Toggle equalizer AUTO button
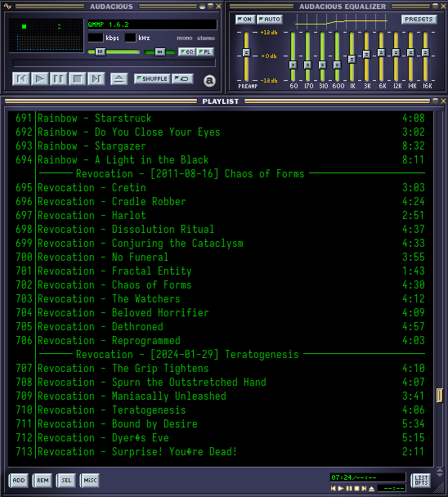 pos(270,20)
